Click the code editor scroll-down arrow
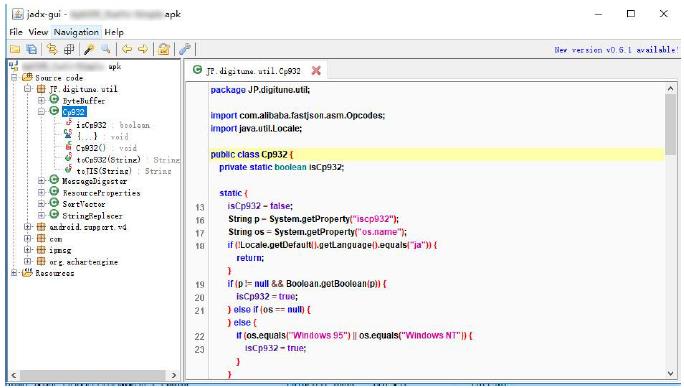The height and width of the screenshot is (388, 684). point(670,374)
